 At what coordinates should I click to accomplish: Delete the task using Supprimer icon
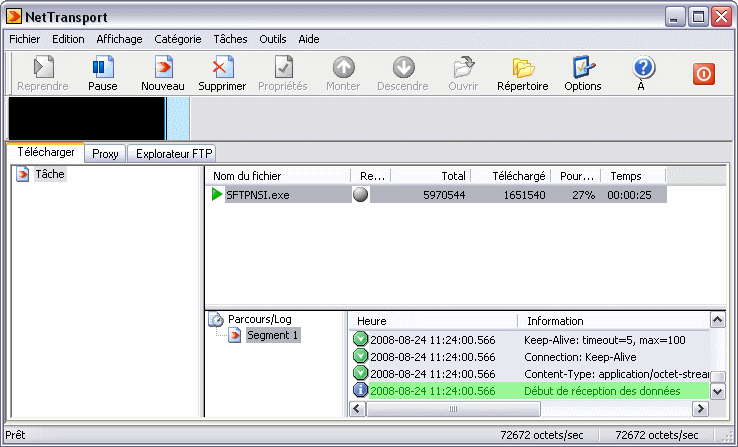tap(222, 68)
